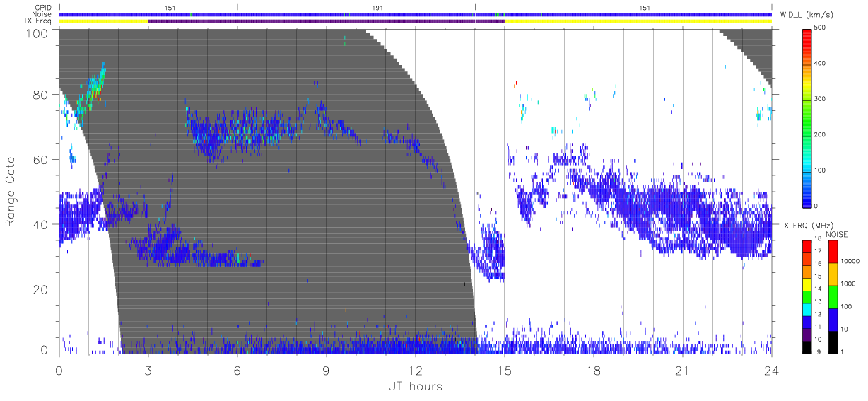The image size is (868, 401).
Task: Click the 9 label on the TX FRQ legend
Action: click(820, 351)
